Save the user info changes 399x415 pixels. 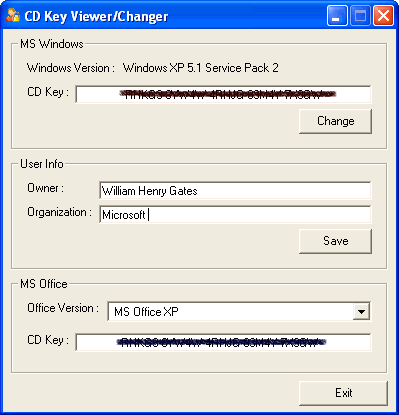tap(335, 241)
